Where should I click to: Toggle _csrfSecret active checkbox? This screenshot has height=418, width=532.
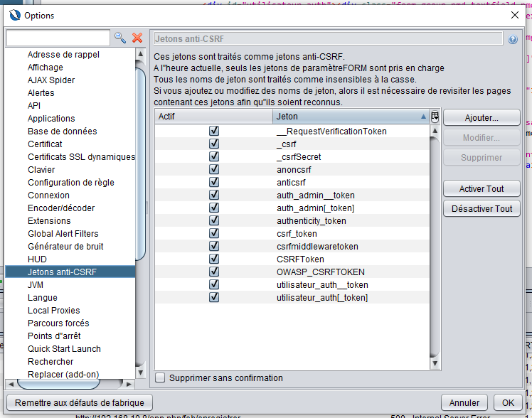click(x=214, y=156)
